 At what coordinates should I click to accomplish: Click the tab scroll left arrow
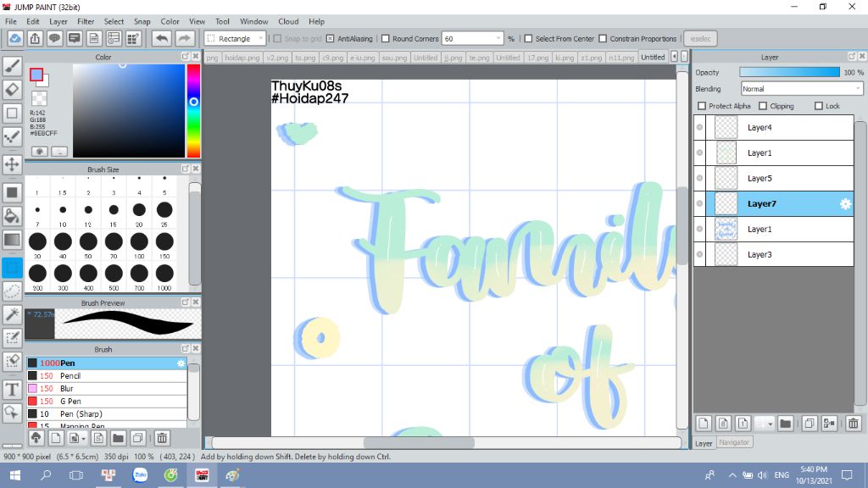[x=674, y=57]
